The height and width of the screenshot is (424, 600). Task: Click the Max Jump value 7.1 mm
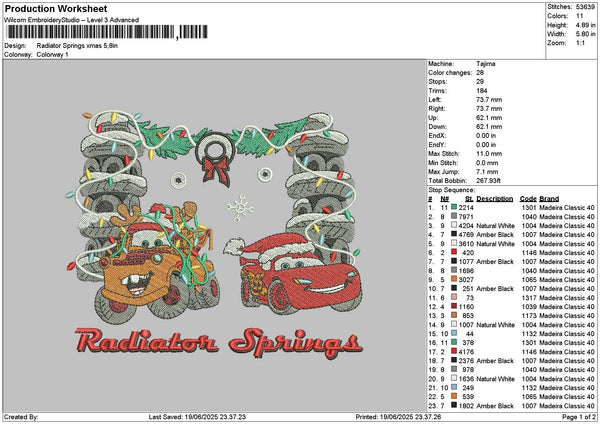coord(487,172)
